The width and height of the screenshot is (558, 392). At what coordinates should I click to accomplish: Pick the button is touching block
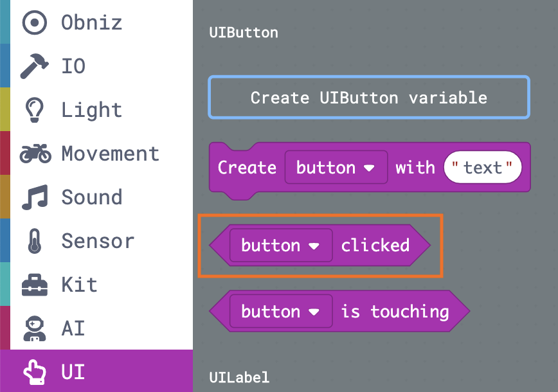tap(339, 311)
